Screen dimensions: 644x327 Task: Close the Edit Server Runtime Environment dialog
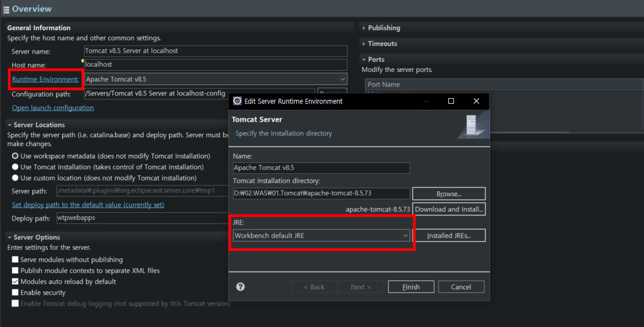(x=476, y=101)
